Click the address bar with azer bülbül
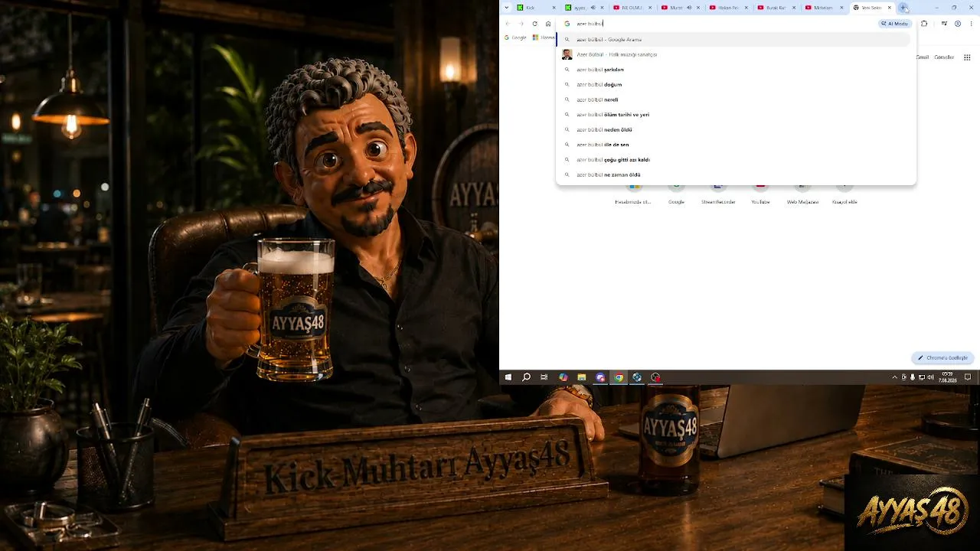 [x=720, y=24]
